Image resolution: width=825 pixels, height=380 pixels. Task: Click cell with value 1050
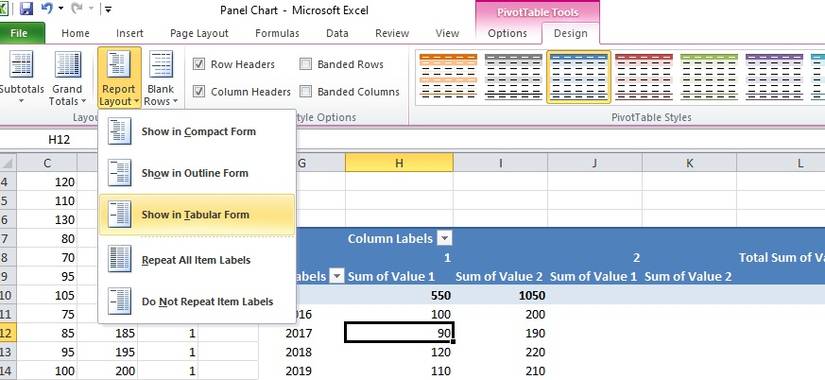(500, 295)
